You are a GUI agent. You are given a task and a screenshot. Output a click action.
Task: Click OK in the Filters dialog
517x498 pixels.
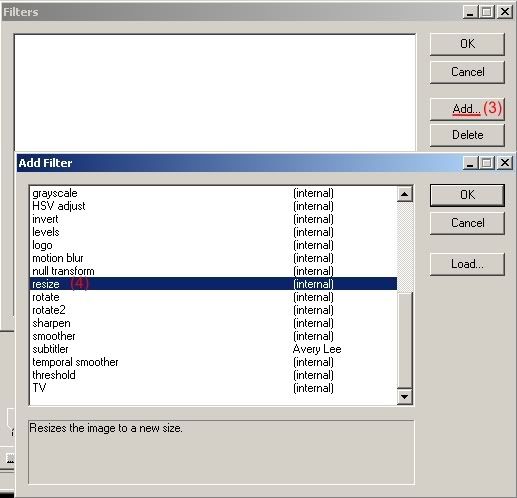[x=467, y=44]
